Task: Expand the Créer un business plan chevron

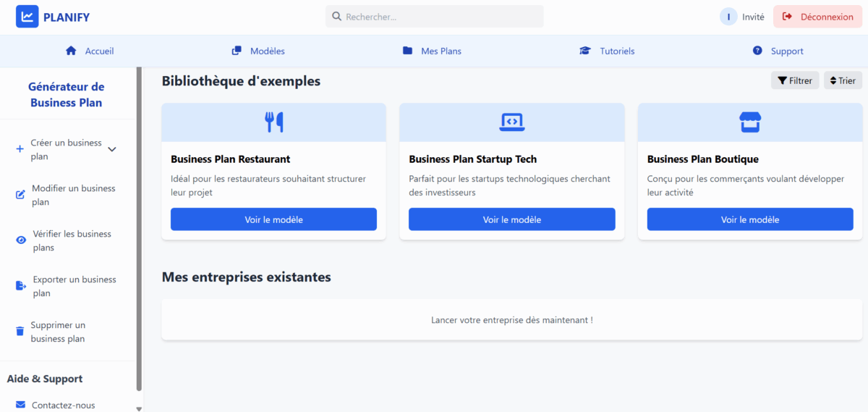Action: click(112, 150)
